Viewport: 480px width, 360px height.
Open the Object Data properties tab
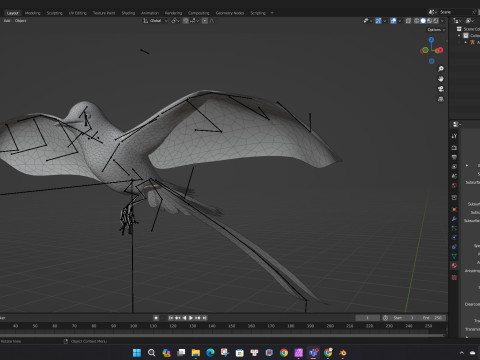[454, 256]
